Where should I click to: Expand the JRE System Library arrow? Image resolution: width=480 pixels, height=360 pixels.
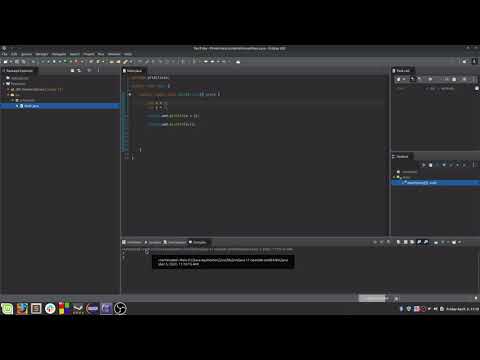pyautogui.click(x=9, y=89)
